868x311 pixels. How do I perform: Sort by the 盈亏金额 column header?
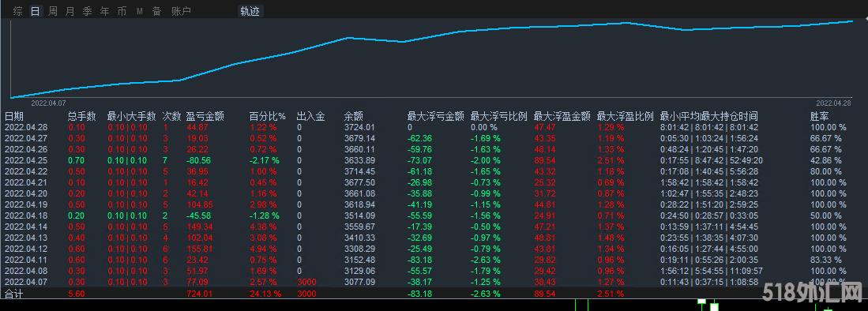[205, 116]
